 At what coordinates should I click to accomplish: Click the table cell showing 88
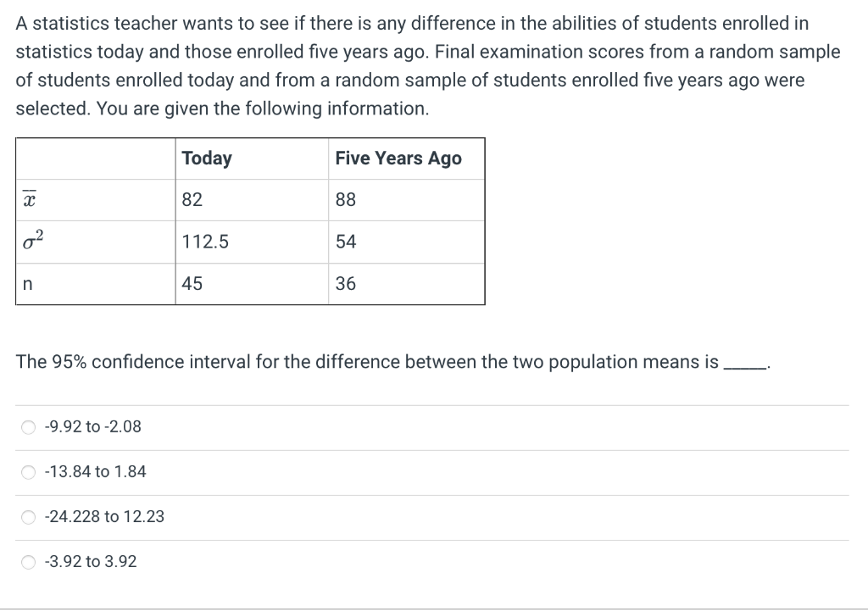coord(406,200)
